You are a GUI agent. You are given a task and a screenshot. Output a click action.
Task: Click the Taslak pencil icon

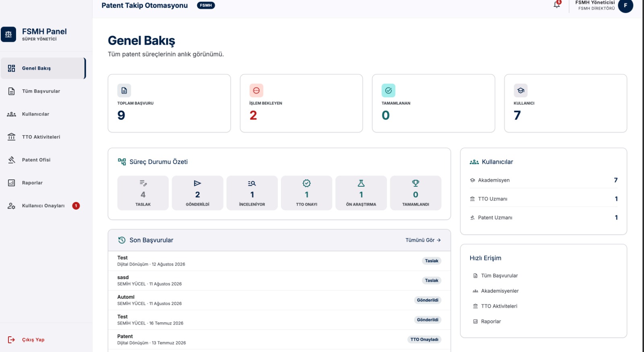click(x=143, y=183)
